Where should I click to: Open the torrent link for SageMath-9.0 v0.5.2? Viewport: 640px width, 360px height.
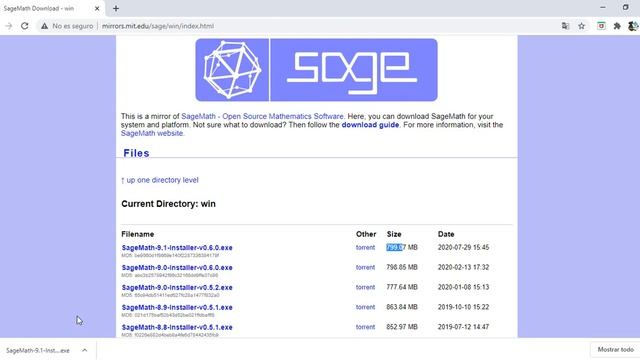[x=365, y=287]
